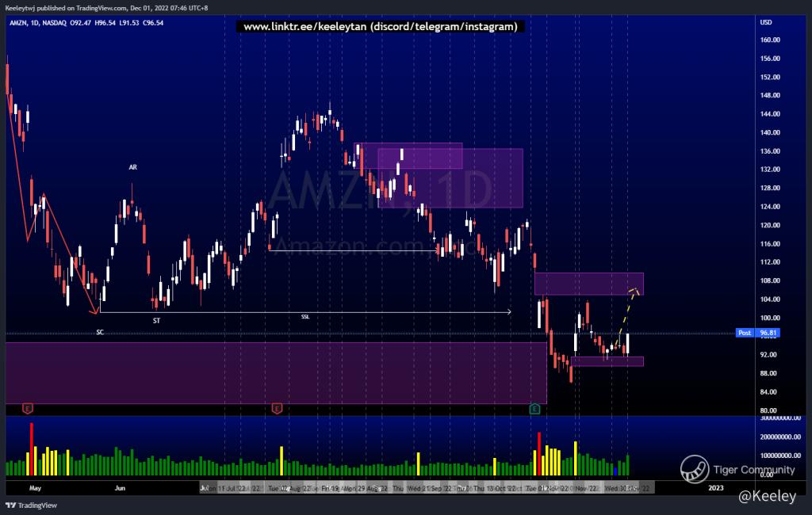Click the Jun label on time axis
Screen dimensions: 812x515
(120, 488)
